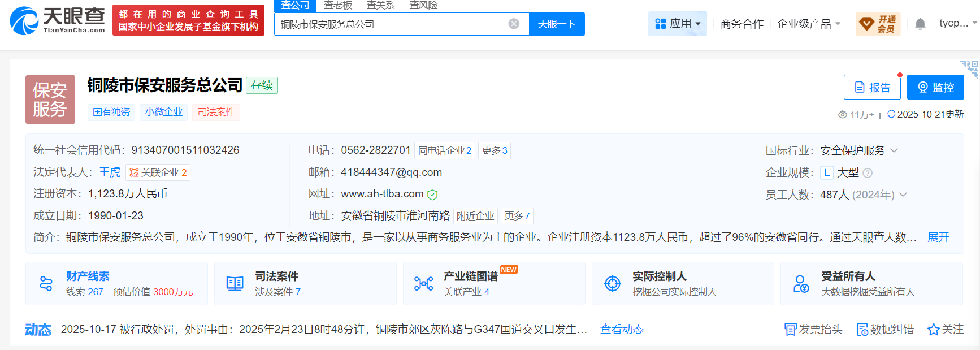Click 关注 star to follow company
This screenshot has height=350, width=980.
click(946, 329)
